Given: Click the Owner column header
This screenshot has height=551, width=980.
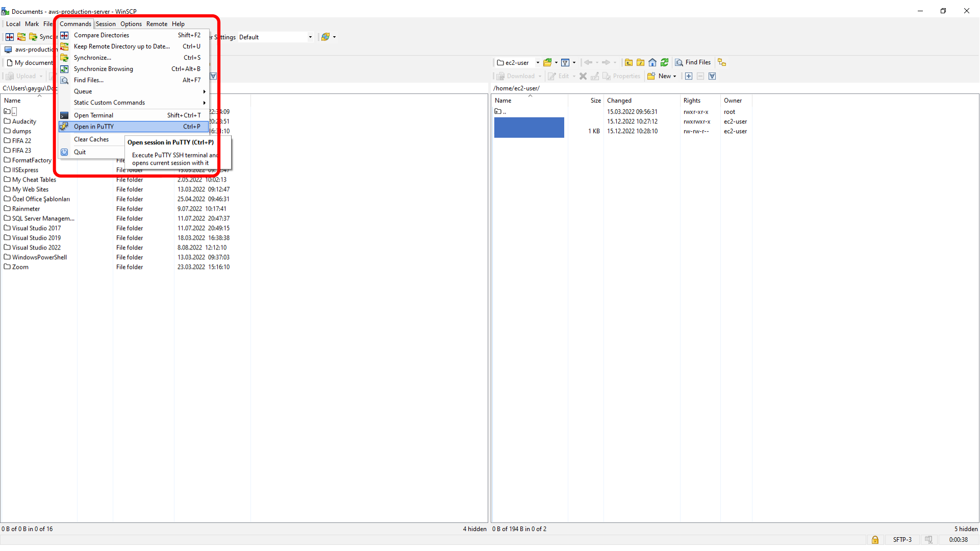Looking at the screenshot, I should coord(736,101).
